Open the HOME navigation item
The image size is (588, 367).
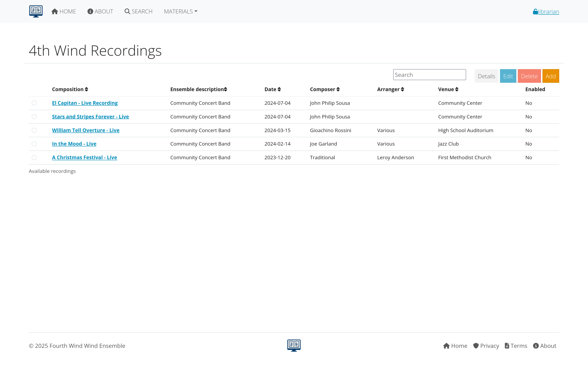point(64,11)
